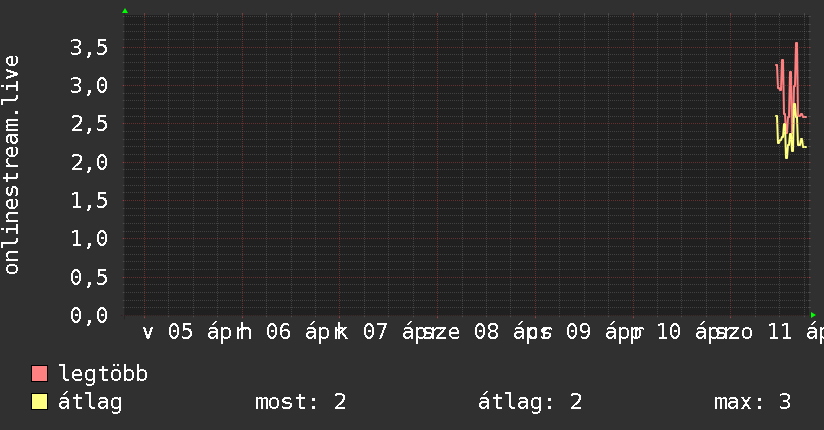The width and height of the screenshot is (824, 430).
Task: Click the 0,0 y-axis tick label
Action: 89,315
